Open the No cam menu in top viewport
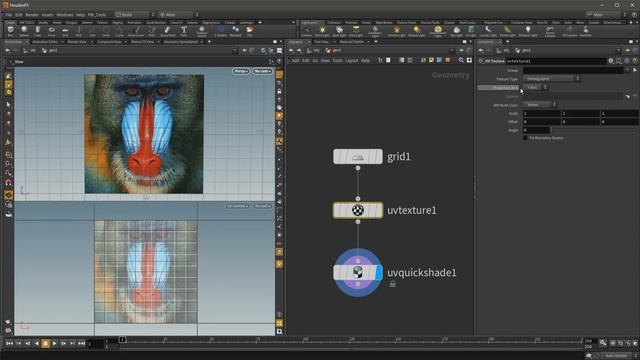Screen dimensions: 640x360 pyautogui.click(x=262, y=71)
